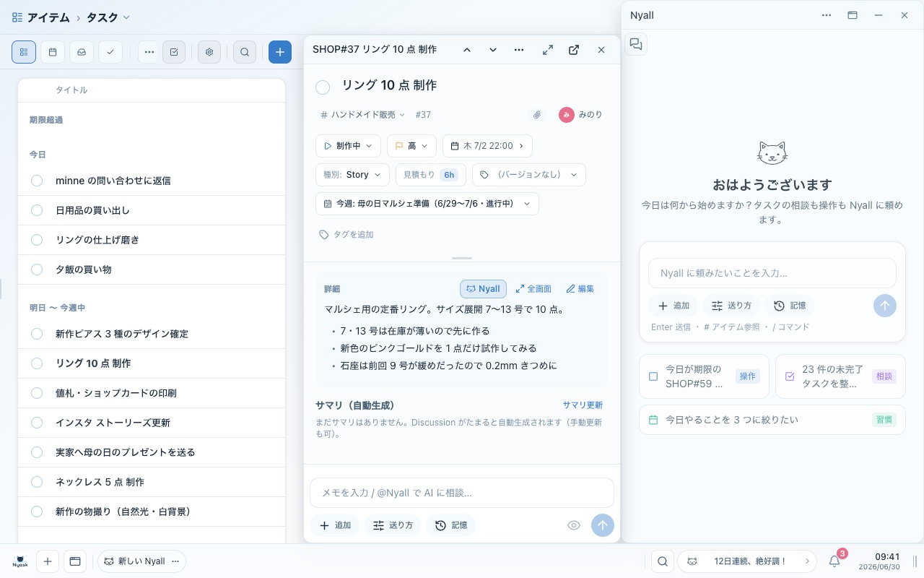This screenshot has height=578, width=924.
Task: Check off リングの仕上げ磨き task
Action: pos(37,240)
